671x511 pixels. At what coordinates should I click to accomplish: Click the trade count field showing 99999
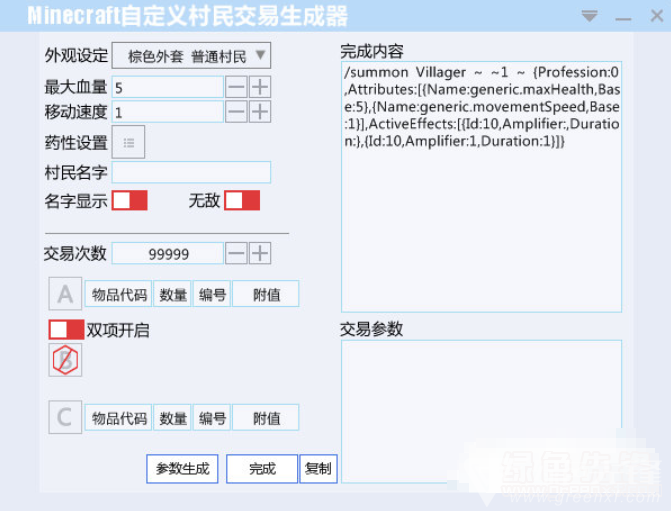168,253
